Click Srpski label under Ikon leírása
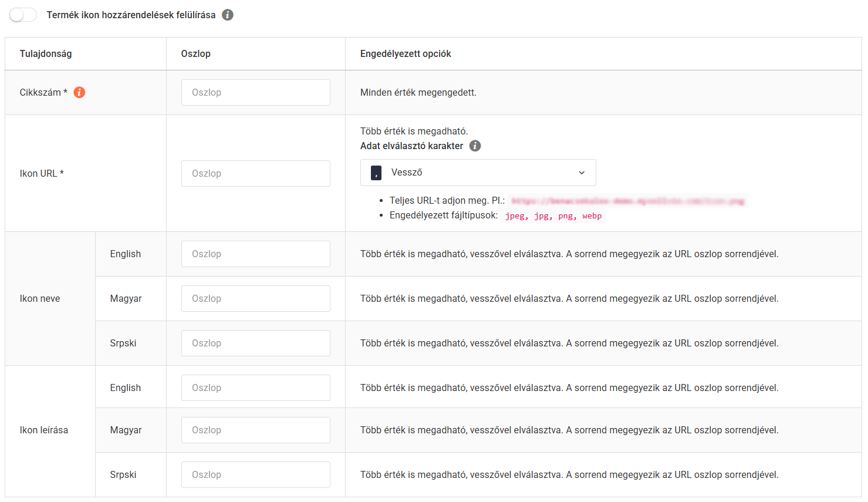Screen dimensions: 868x502 [x=123, y=474]
